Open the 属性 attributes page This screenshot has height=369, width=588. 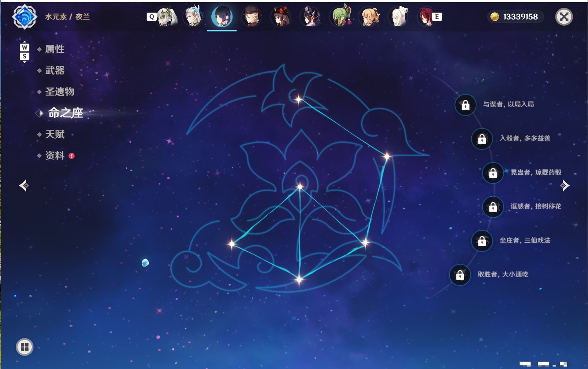click(55, 49)
